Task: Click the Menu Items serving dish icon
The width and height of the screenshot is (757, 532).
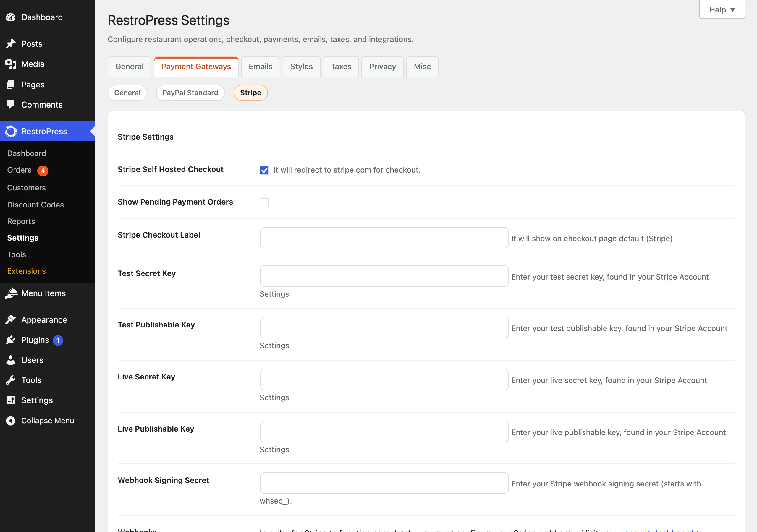Action: point(11,293)
